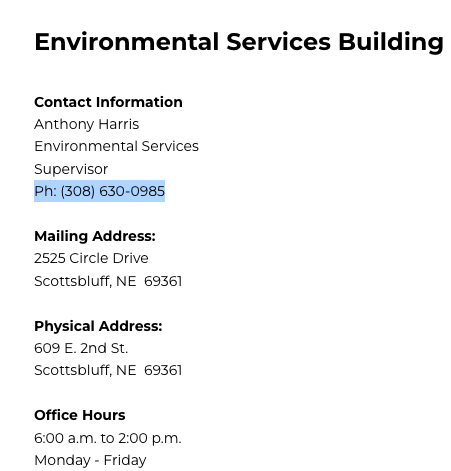
Task: Click the word Building in the title
Action: coord(391,42)
